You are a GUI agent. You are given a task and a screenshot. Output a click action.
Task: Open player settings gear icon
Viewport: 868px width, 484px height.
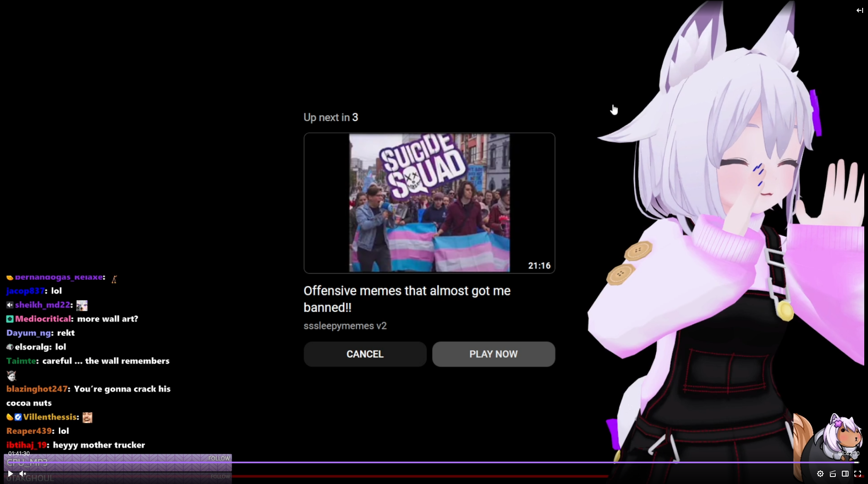tap(820, 474)
